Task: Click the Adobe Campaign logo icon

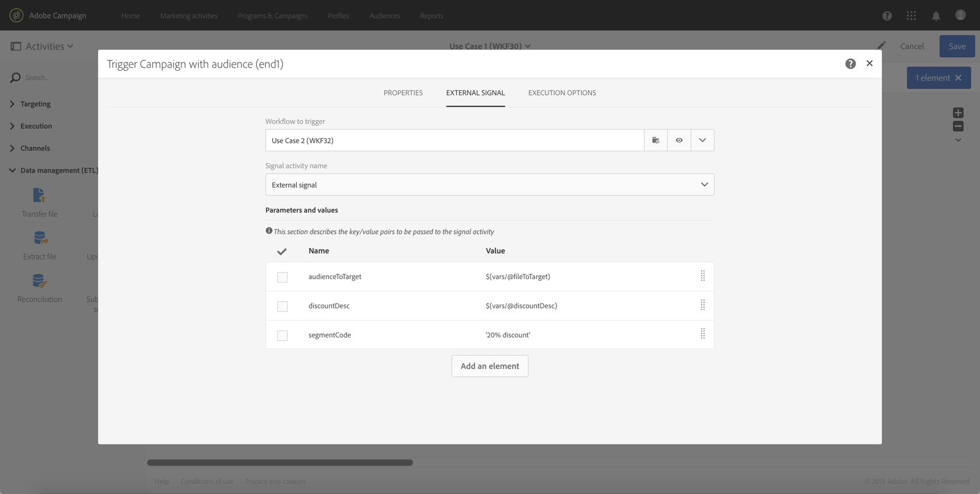Action: tap(16, 15)
